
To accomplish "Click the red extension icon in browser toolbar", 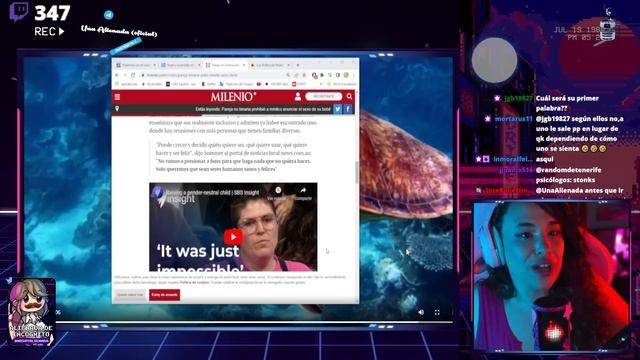I will [x=314, y=76].
